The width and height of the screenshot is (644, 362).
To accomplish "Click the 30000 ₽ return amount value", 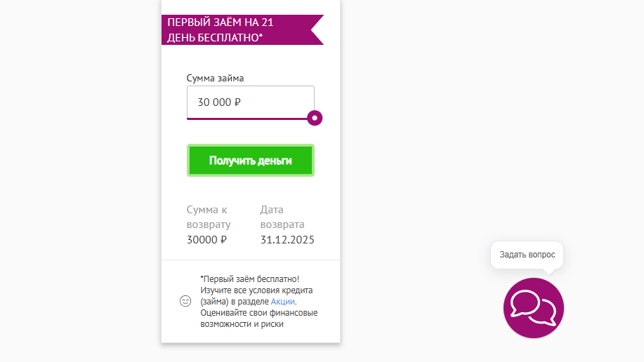I will click(x=206, y=240).
